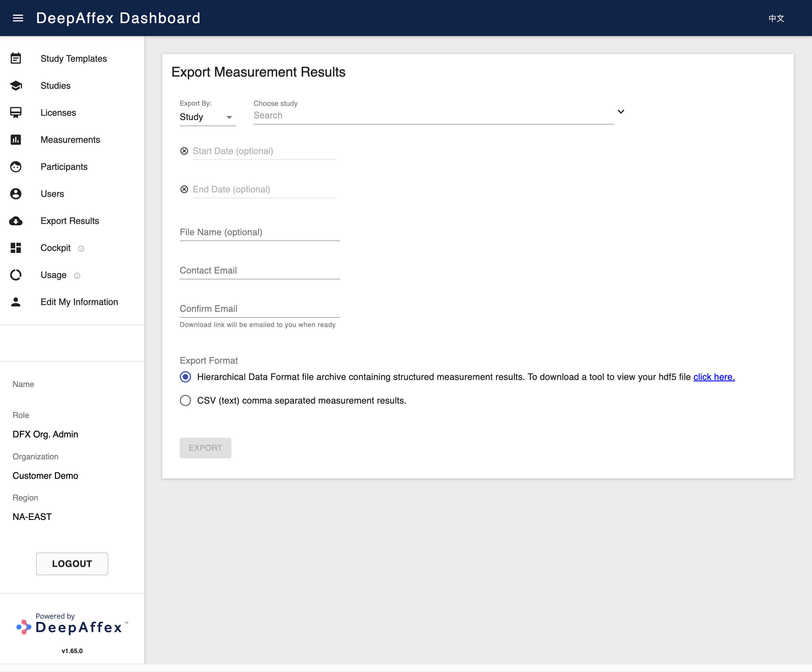Select Hierarchical Data Format export option
This screenshot has height=672, width=812.
click(x=185, y=377)
